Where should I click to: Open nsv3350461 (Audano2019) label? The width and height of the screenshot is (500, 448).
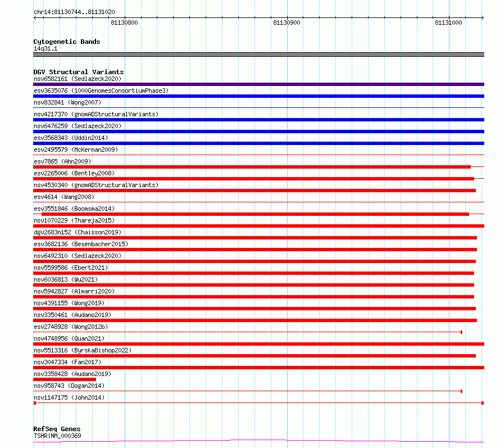(72, 315)
